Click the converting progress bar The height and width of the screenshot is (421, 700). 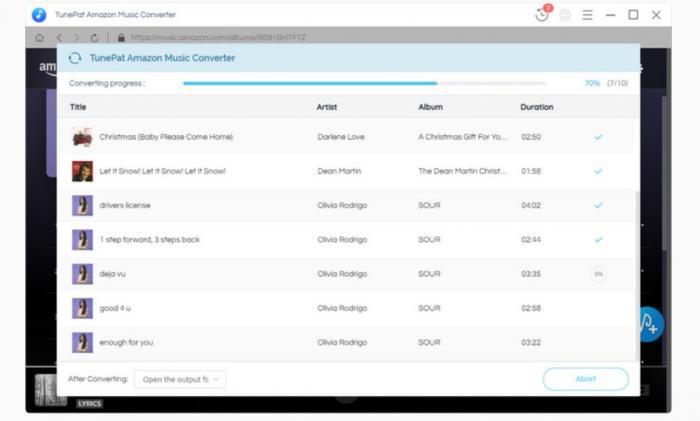364,83
